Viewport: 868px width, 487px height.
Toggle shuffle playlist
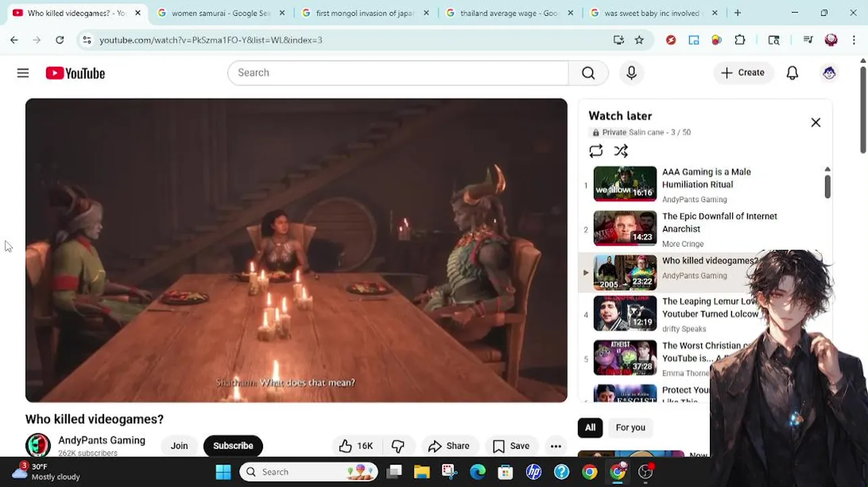tap(621, 151)
